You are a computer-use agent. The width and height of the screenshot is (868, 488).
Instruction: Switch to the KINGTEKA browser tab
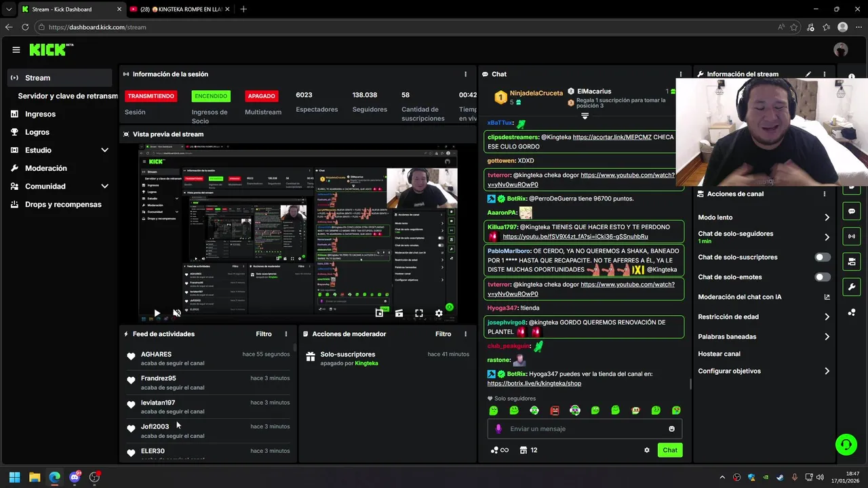180,9
